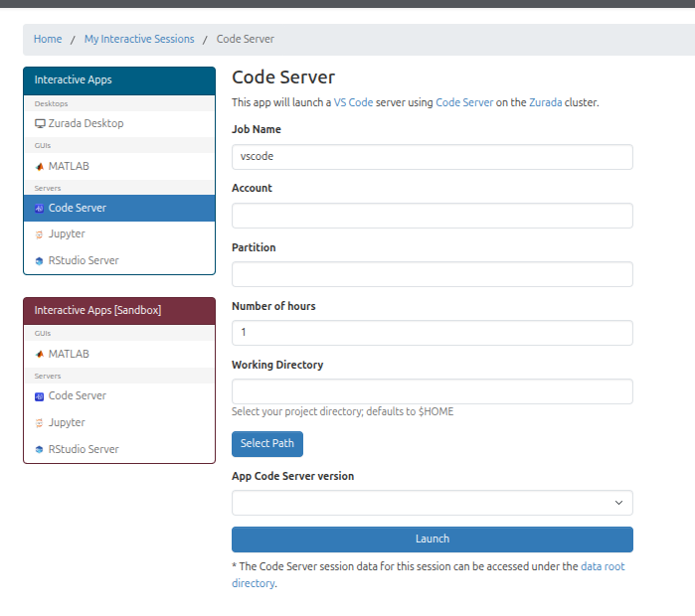Focus the Partition input field
The height and width of the screenshot is (616, 695).
click(x=433, y=274)
